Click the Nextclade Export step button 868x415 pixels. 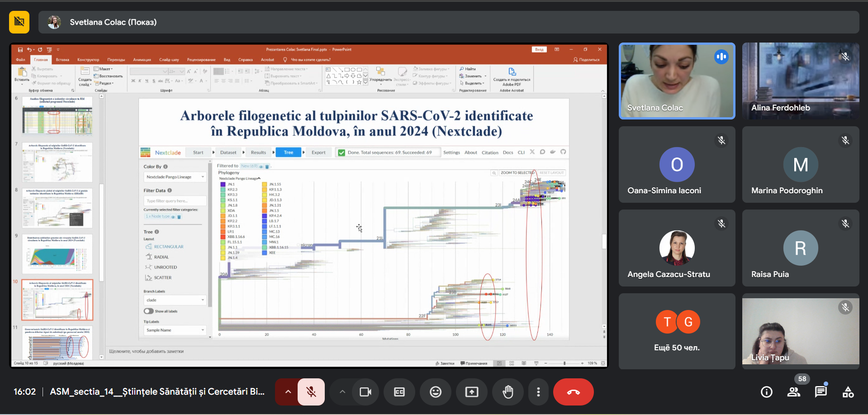click(x=318, y=153)
